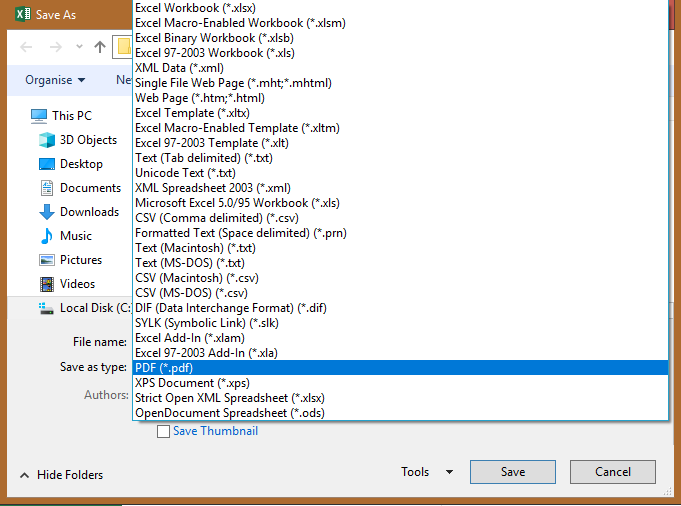Go forward with the right arrow
The height and width of the screenshot is (506, 681).
click(x=56, y=47)
